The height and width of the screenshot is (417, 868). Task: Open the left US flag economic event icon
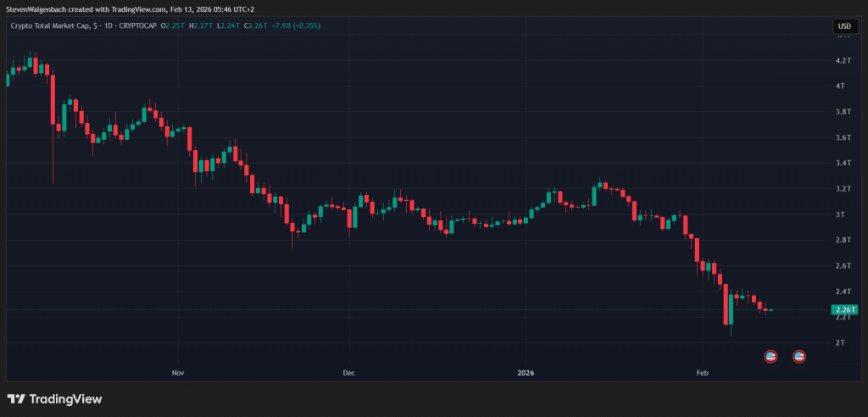click(x=771, y=357)
